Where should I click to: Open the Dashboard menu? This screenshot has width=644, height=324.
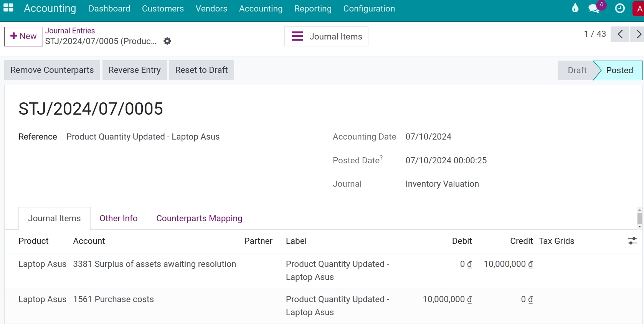tap(109, 8)
